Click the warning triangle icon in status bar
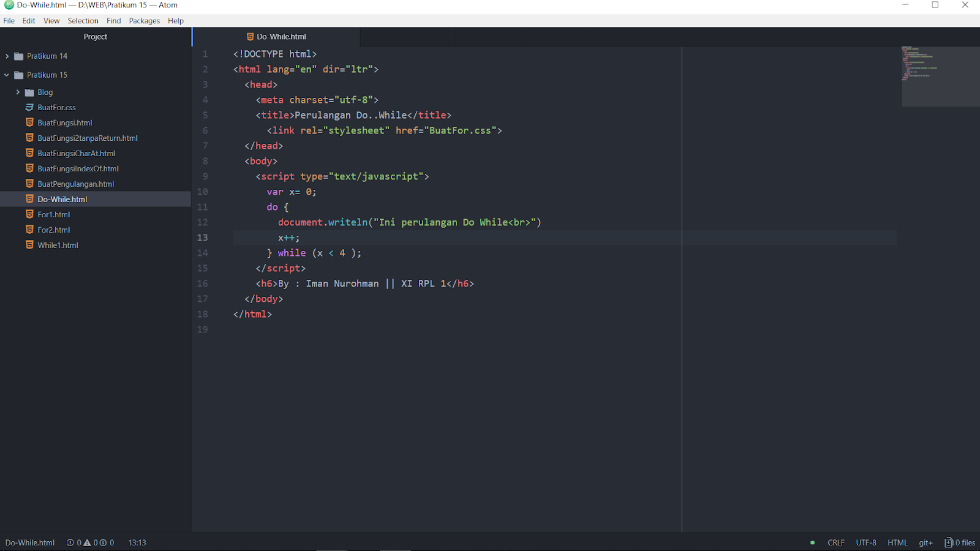The height and width of the screenshot is (551, 980). point(87,542)
